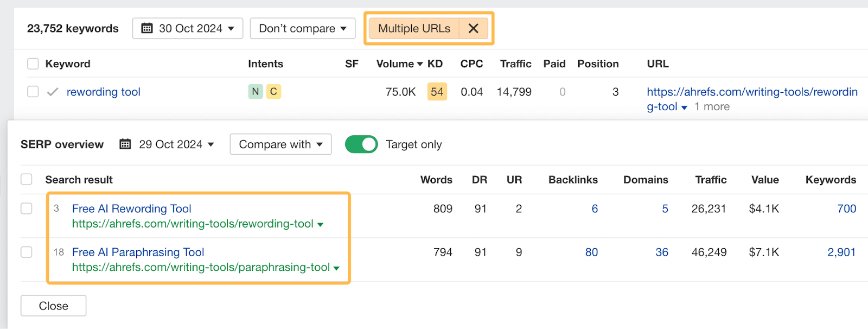The width and height of the screenshot is (868, 329).
Task: Click the C intent badge
Action: 273,92
